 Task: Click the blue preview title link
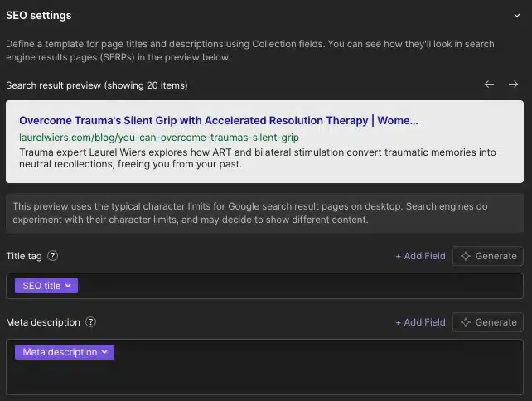tap(219, 121)
